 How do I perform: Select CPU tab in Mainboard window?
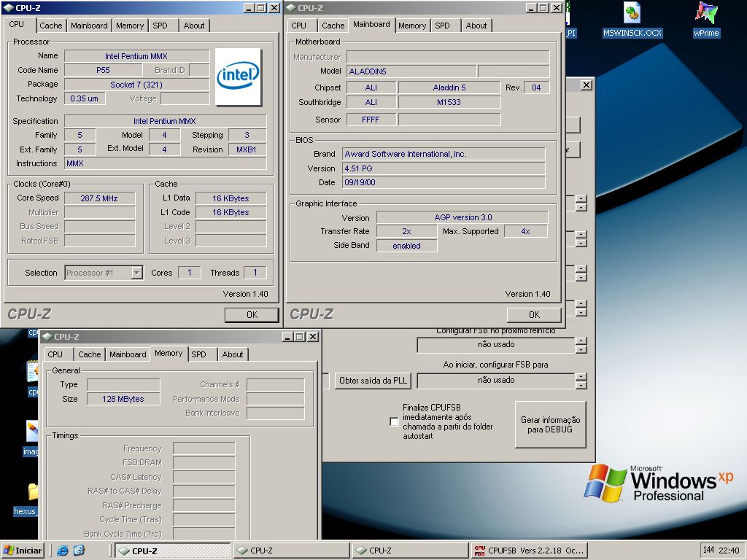point(298,26)
